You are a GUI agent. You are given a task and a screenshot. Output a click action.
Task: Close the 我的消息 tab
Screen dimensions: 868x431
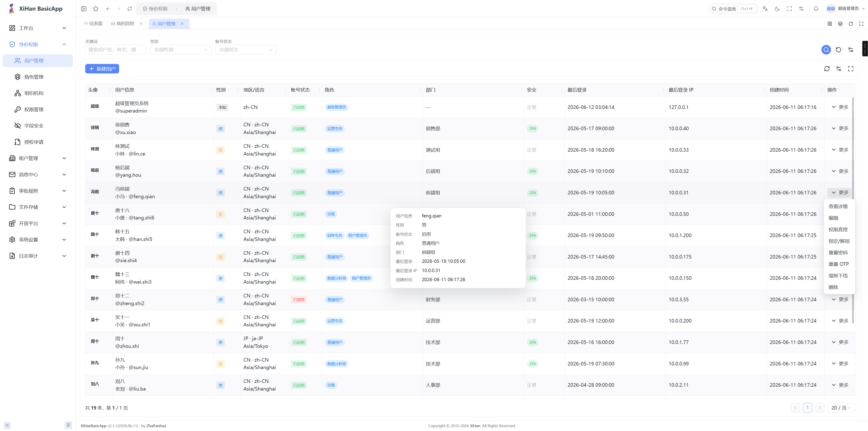[x=141, y=24]
